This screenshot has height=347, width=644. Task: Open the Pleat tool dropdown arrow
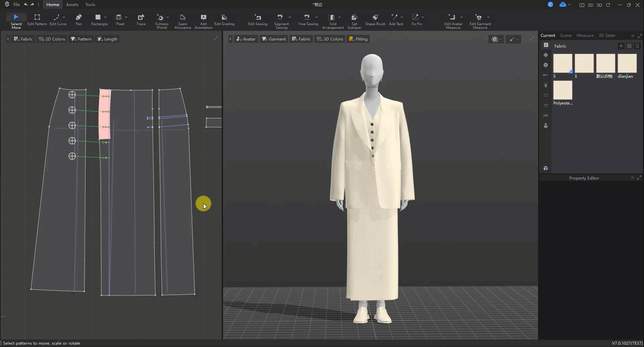point(126,17)
